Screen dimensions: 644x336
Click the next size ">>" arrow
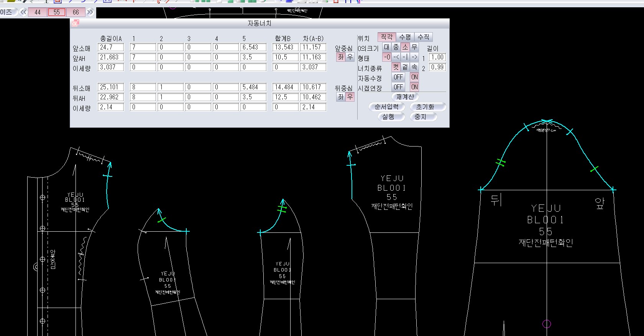coord(90,12)
